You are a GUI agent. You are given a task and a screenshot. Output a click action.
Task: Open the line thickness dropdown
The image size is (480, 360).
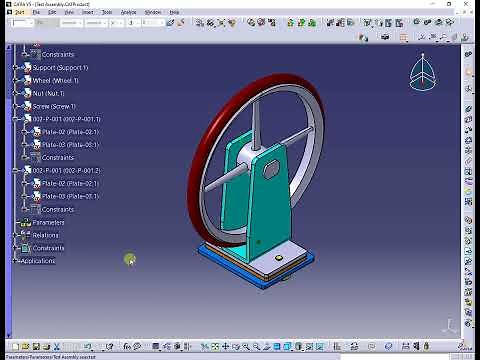point(71,23)
